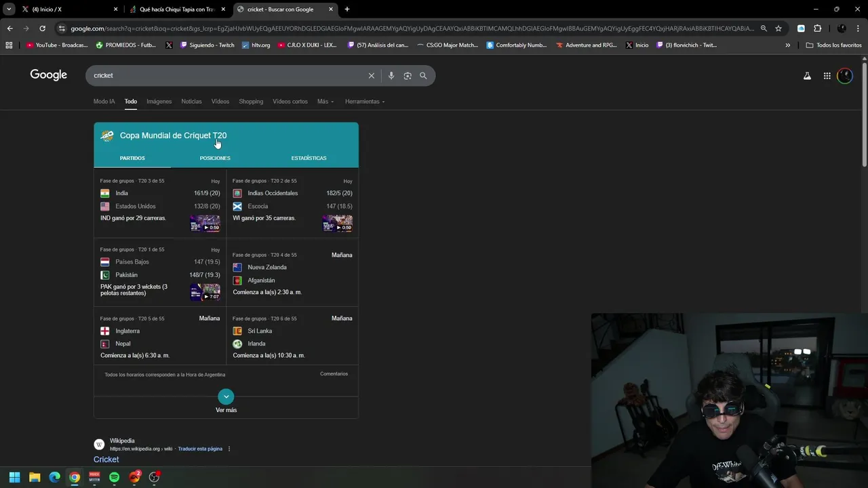868x488 pixels.
Task: Open the zoom magnifier icon in address bar
Action: click(764, 28)
